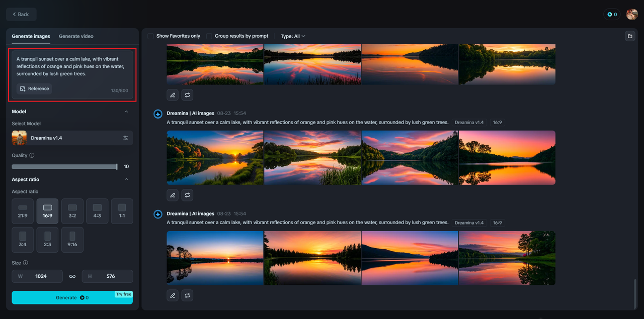Open third thumbnail in middle result row
The width and height of the screenshot is (644, 319).
(410, 158)
